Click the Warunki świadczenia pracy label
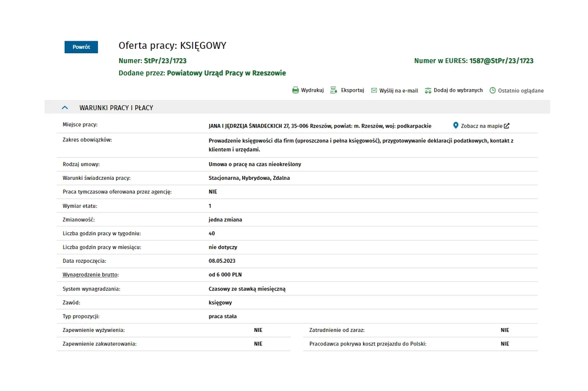 [96, 178]
